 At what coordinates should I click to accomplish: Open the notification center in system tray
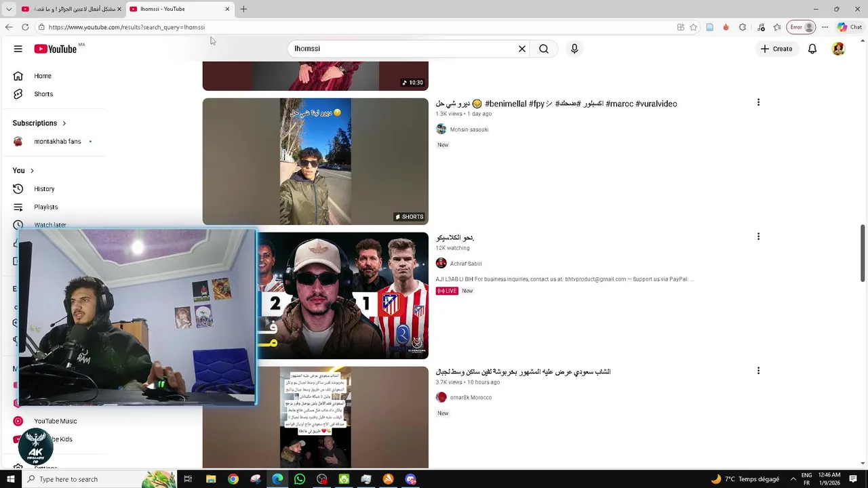tap(853, 479)
